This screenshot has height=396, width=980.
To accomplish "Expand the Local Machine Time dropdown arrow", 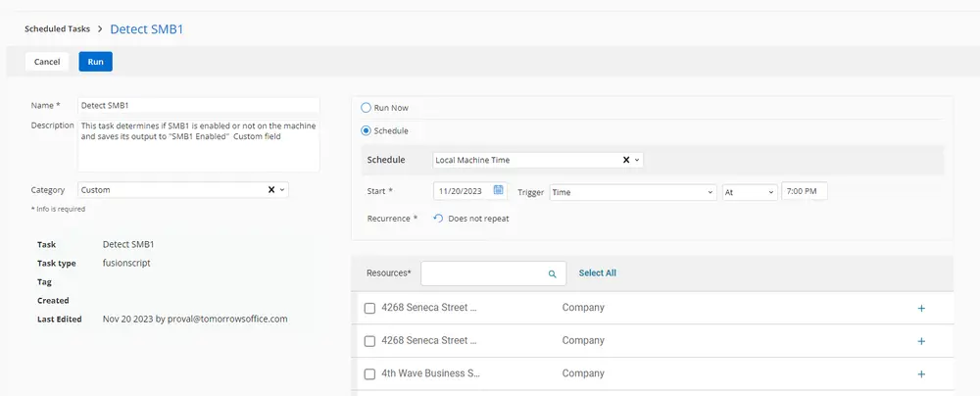I will coord(637,160).
